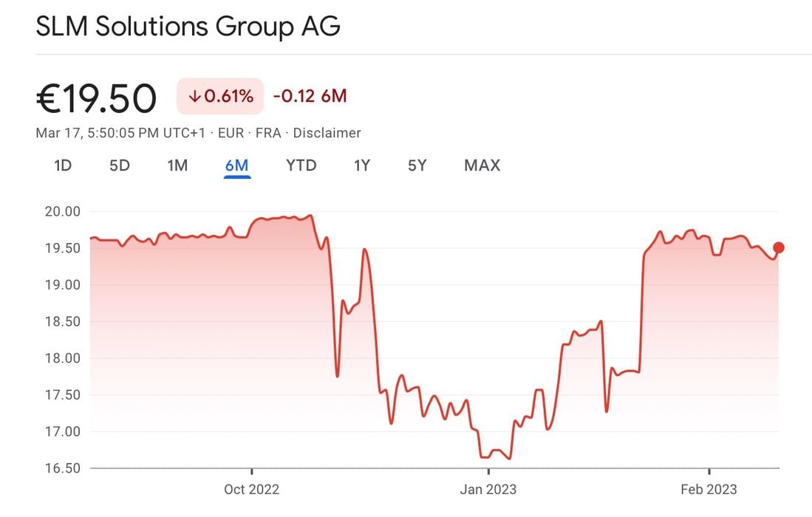Switch to the 5D range tab

(120, 165)
